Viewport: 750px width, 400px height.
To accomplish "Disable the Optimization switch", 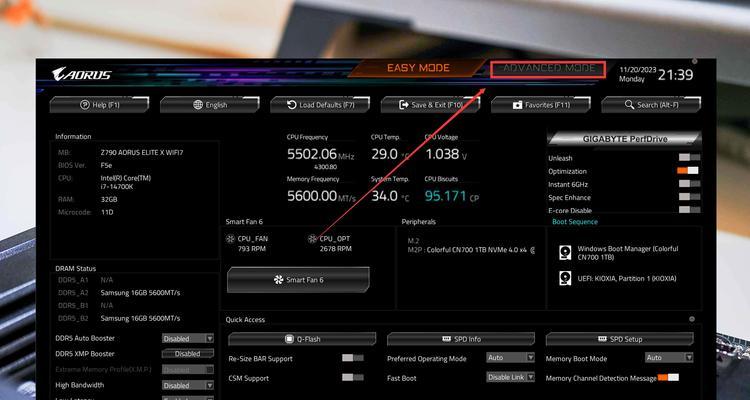I will coord(688,170).
